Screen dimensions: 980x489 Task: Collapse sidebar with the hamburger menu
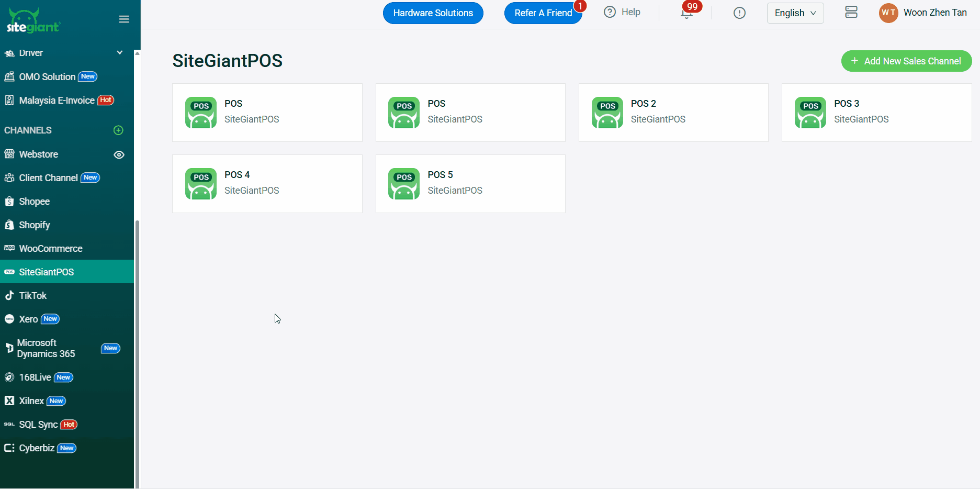coord(124,19)
